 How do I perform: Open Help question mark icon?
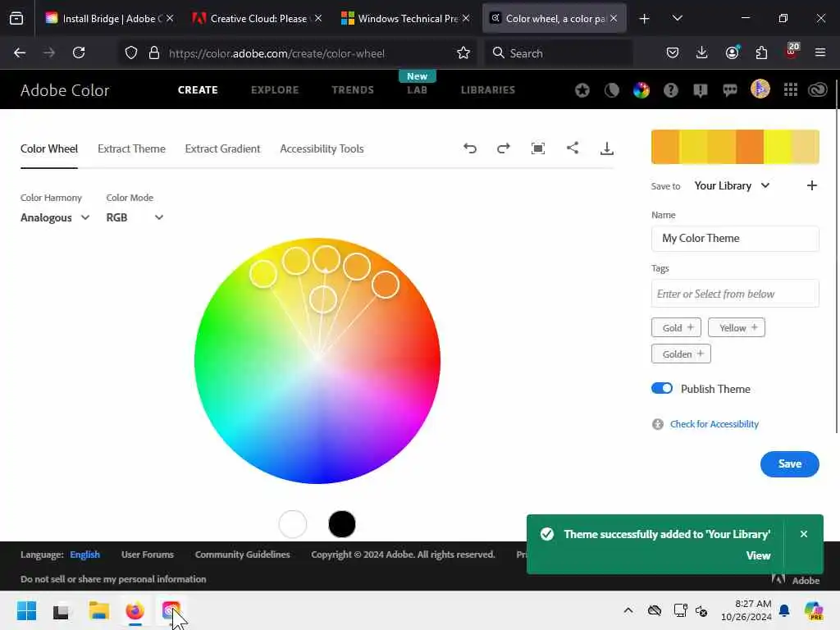pyautogui.click(x=671, y=90)
